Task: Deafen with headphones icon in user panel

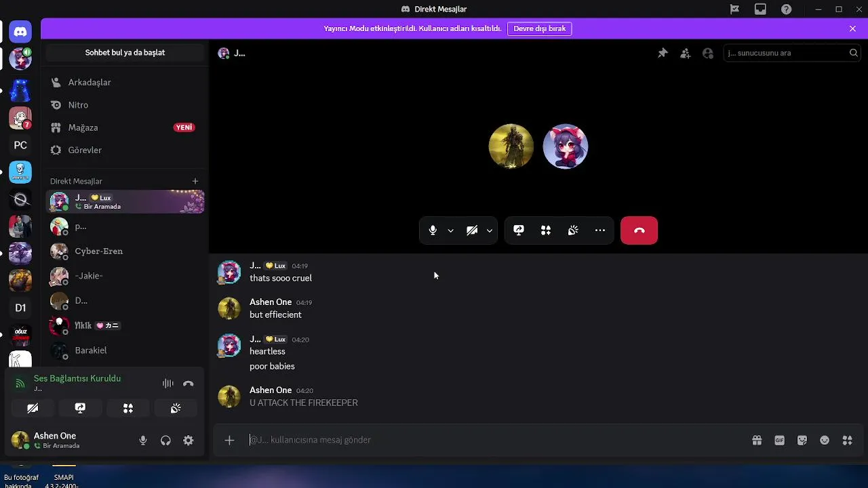Action: [165, 441]
